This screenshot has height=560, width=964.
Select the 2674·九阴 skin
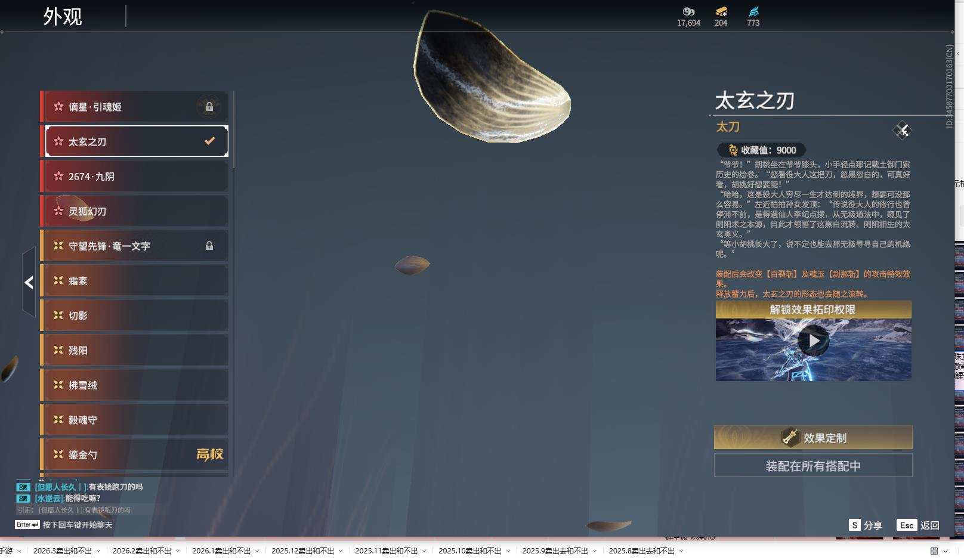pyautogui.click(x=136, y=177)
